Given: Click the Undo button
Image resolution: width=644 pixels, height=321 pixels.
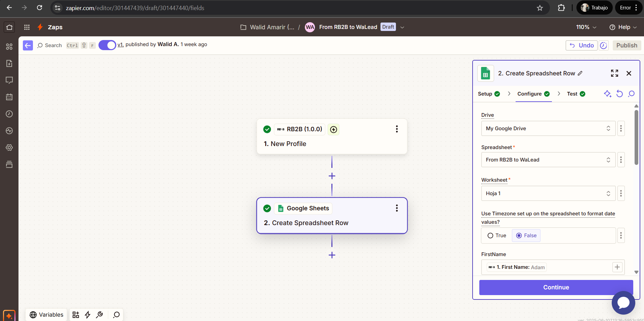Looking at the screenshot, I should 581,45.
